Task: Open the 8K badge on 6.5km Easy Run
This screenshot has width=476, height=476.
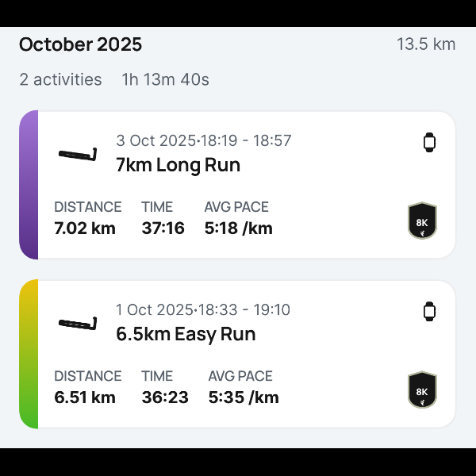Action: click(x=421, y=390)
